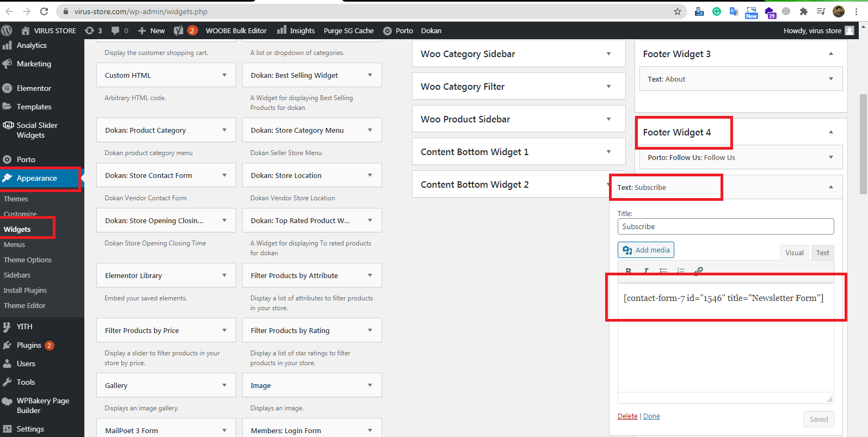Click Purge SG Cache
868x437 pixels.
(x=349, y=30)
